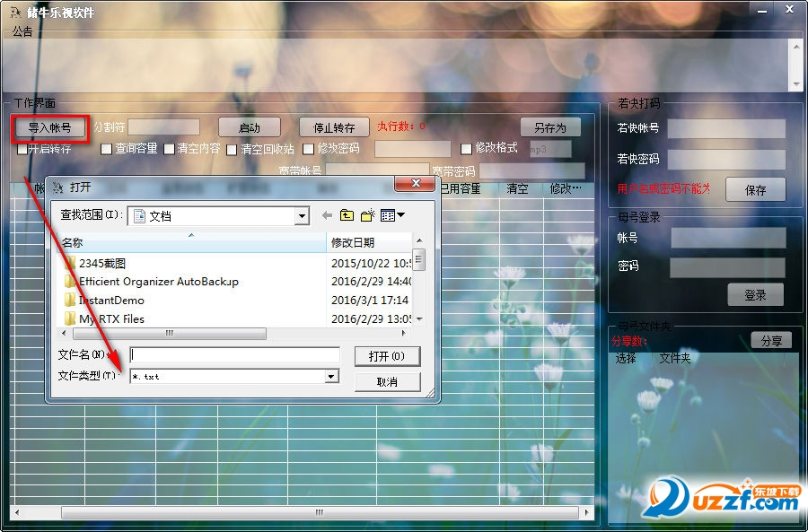This screenshot has height=532, width=808.
Task: Click the 打开(O) button in dialog
Action: tap(388, 356)
